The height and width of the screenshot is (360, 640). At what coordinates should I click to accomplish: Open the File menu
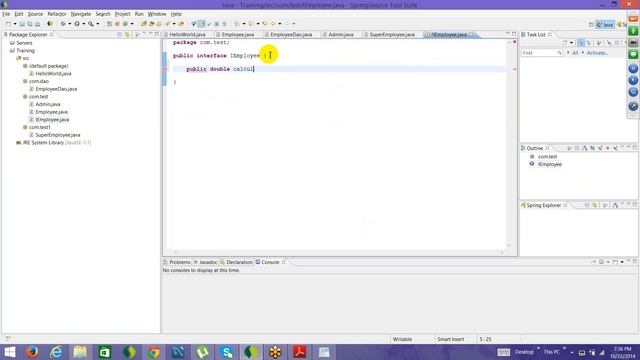[x=6, y=14]
